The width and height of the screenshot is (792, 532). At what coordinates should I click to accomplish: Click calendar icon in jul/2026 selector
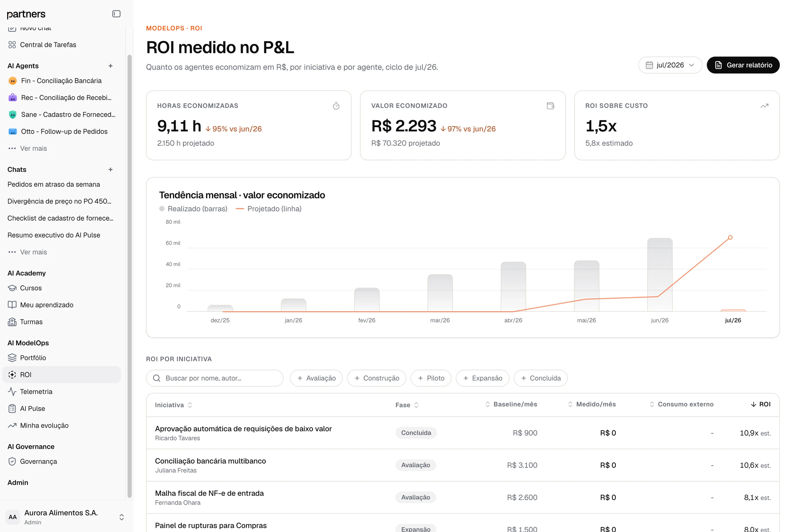click(649, 65)
